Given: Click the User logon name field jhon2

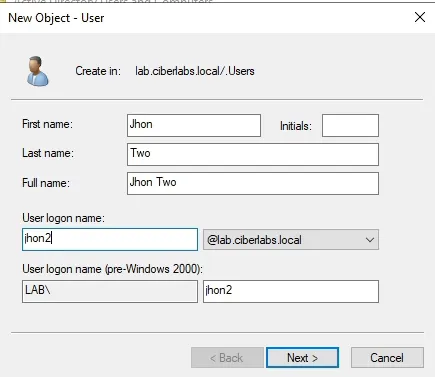Looking at the screenshot, I should tap(110, 239).
